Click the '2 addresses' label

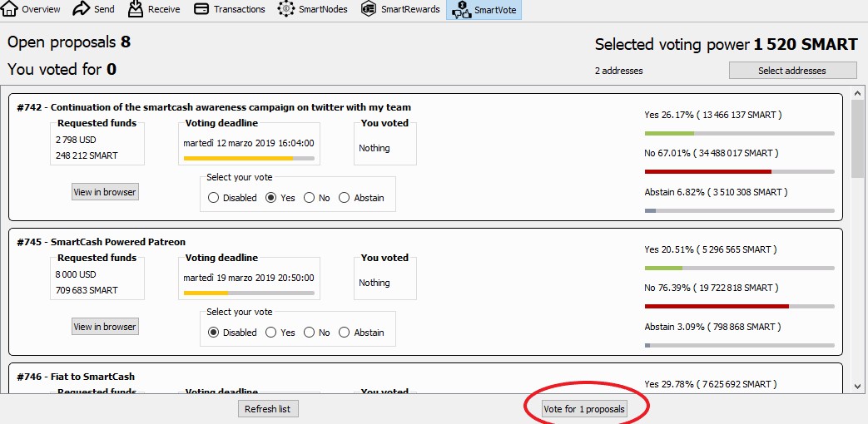coord(619,71)
